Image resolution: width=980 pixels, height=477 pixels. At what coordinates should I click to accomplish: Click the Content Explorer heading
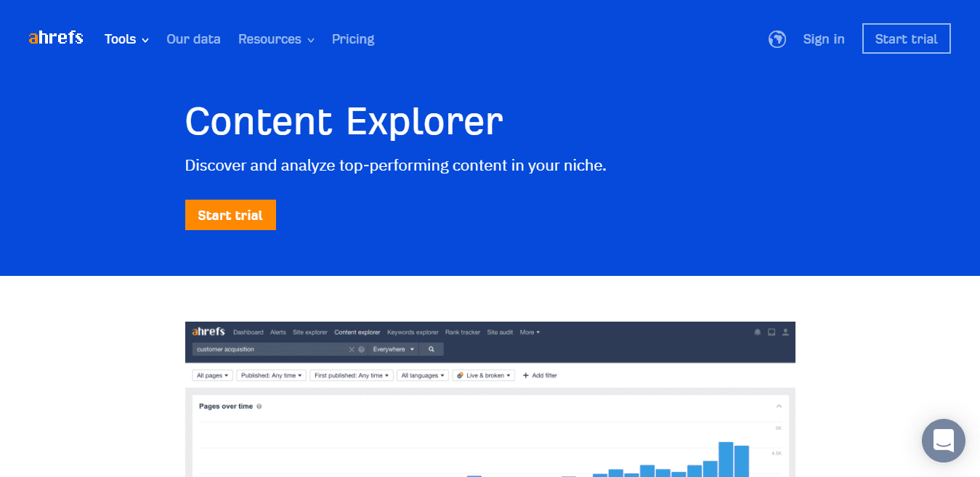pyautogui.click(x=344, y=121)
